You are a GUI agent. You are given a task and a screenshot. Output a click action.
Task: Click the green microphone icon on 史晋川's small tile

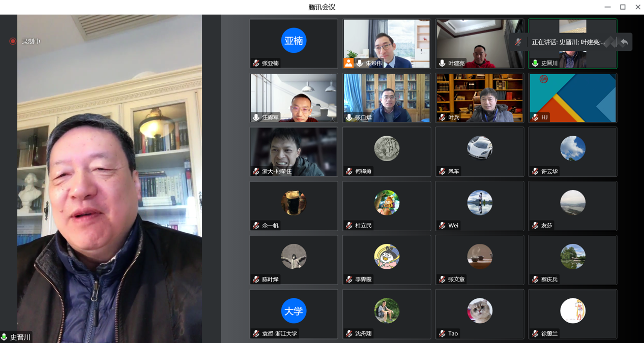[535, 63]
